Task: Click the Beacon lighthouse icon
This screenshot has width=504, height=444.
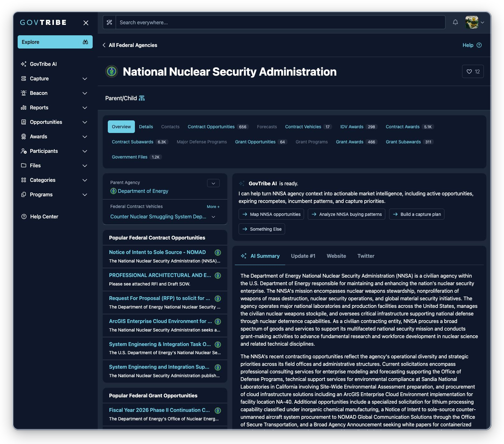Action: [24, 93]
